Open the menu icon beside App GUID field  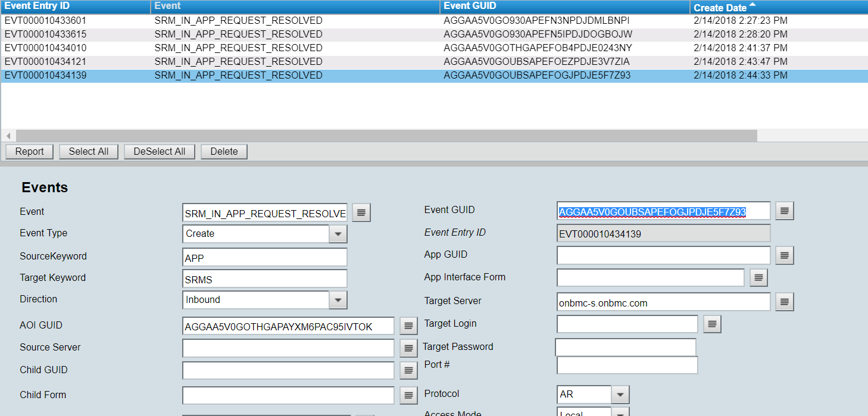[x=785, y=255]
